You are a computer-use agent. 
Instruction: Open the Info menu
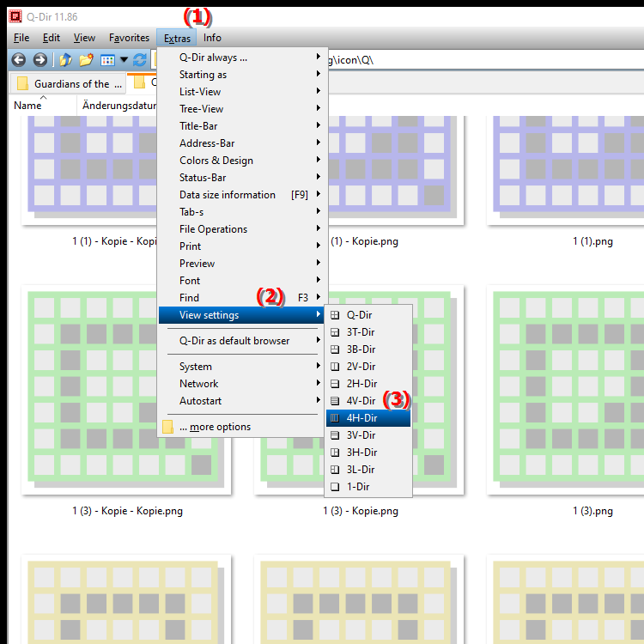212,38
